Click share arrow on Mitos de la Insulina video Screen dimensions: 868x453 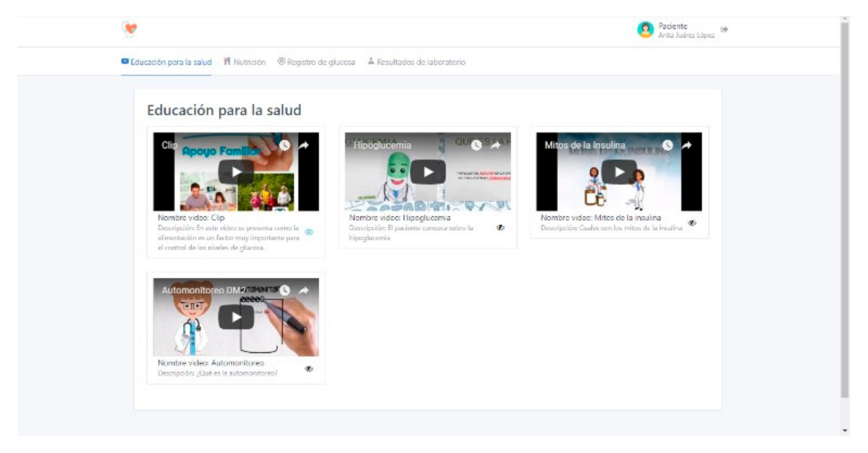[687, 145]
